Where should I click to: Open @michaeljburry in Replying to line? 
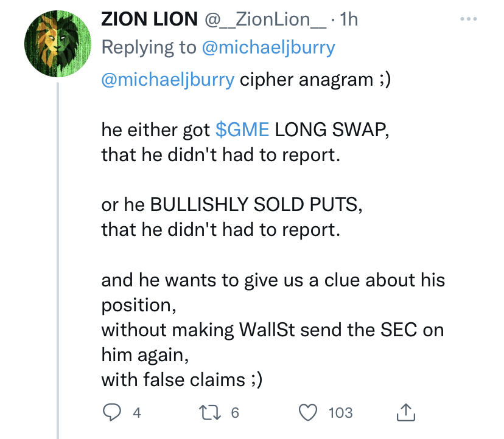tap(268, 48)
